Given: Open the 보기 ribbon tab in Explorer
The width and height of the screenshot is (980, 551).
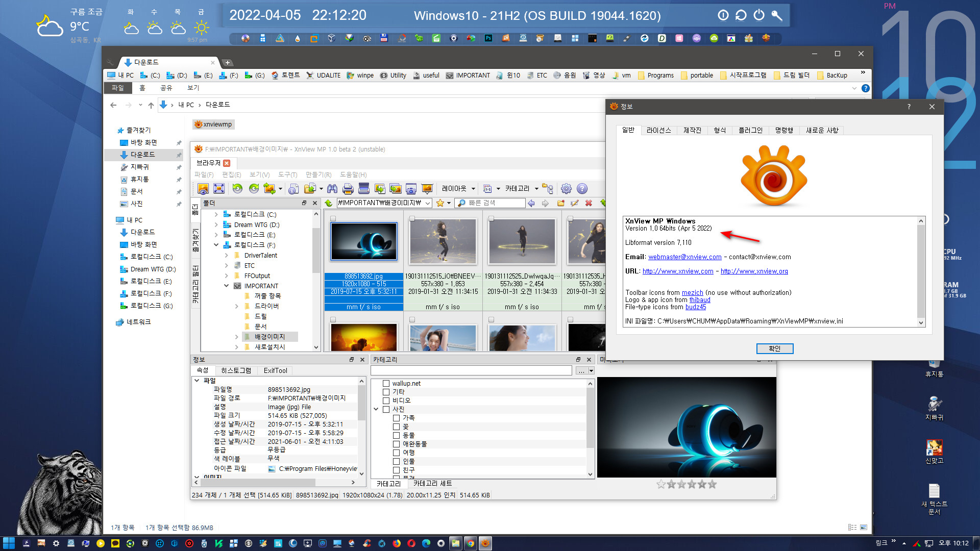Looking at the screenshot, I should (193, 88).
